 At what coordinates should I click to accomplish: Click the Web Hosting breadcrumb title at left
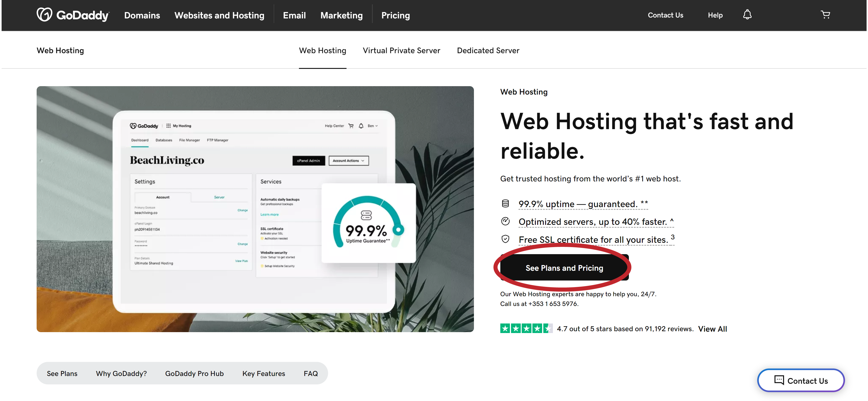(60, 50)
